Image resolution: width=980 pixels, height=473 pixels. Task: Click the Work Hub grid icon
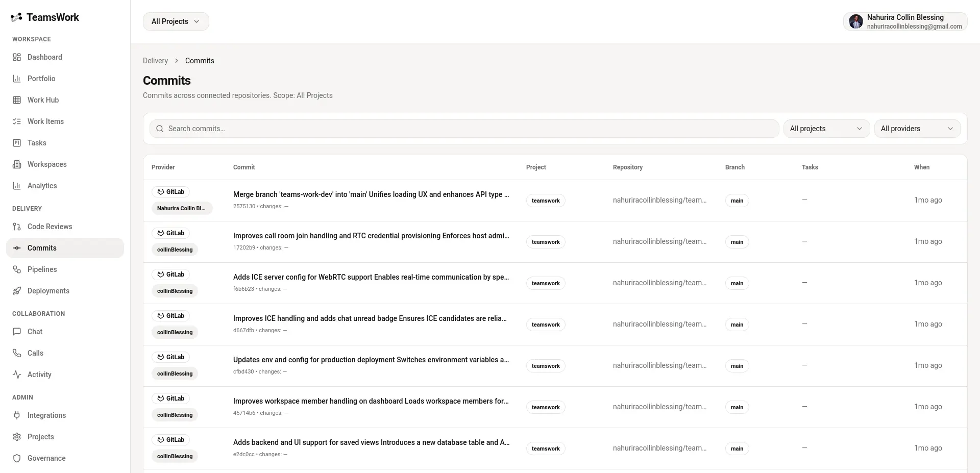[17, 100]
